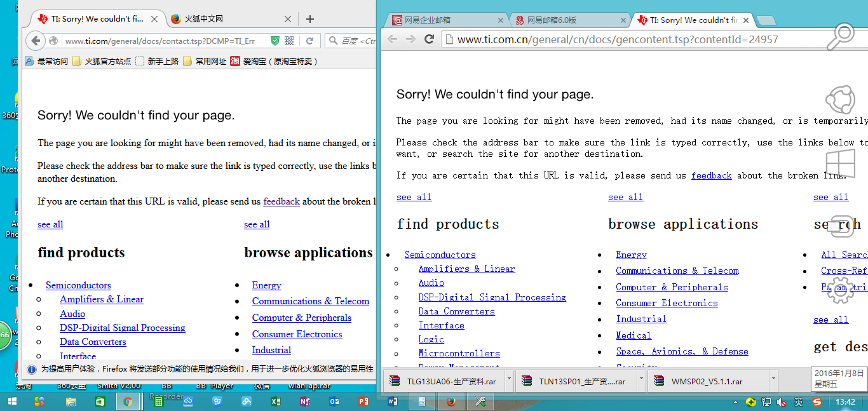Click see all above find products in Chrome

pyautogui.click(x=414, y=197)
